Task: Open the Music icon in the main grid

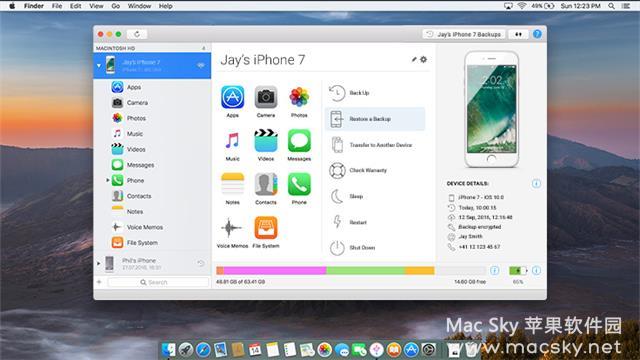Action: (x=233, y=141)
